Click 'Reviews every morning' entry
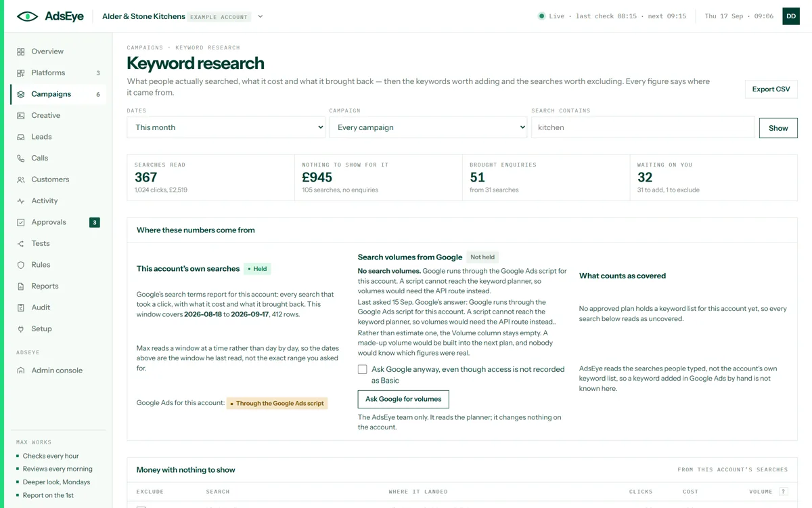Screen dimensions: 812x508 pyautogui.click(x=58, y=469)
